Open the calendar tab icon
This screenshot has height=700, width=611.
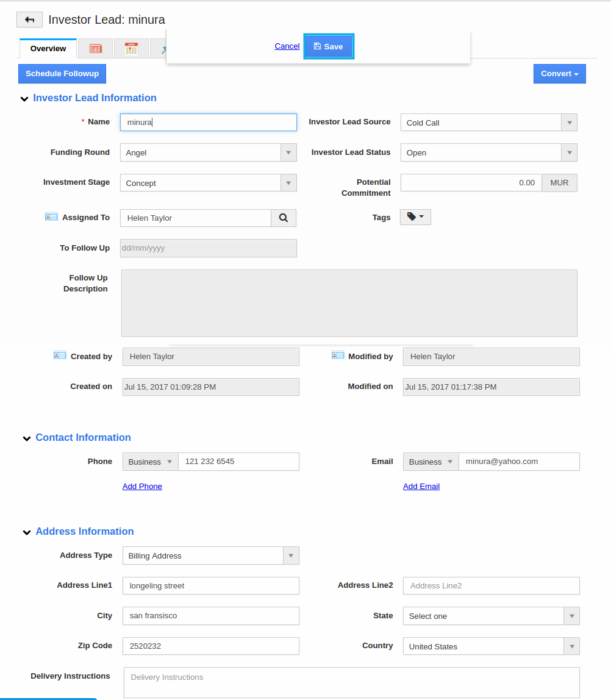tap(131, 49)
